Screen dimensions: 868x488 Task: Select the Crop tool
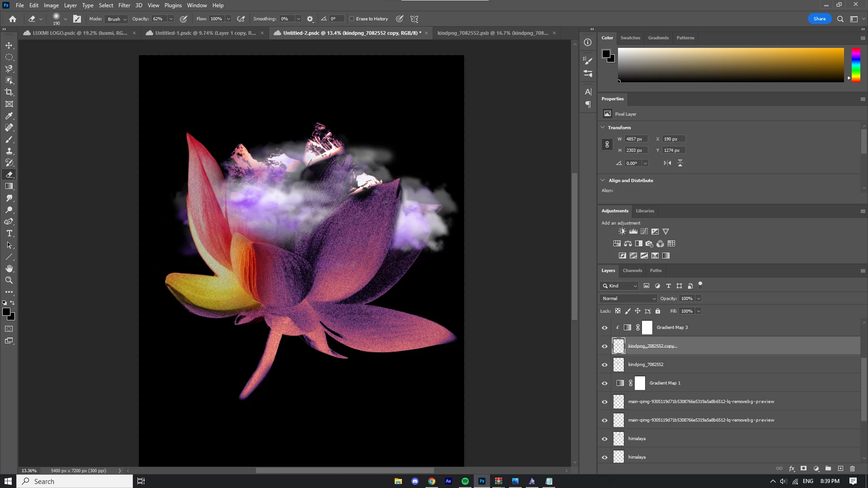[9, 92]
